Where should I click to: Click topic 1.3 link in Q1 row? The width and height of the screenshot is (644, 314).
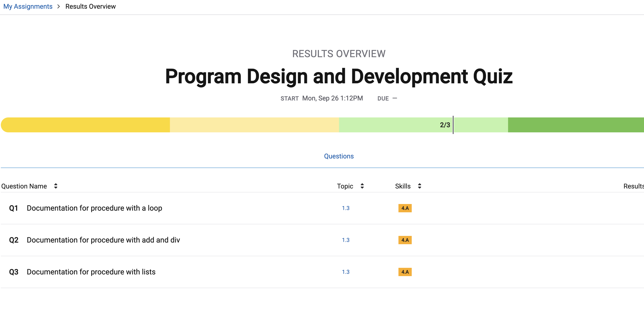tap(346, 208)
